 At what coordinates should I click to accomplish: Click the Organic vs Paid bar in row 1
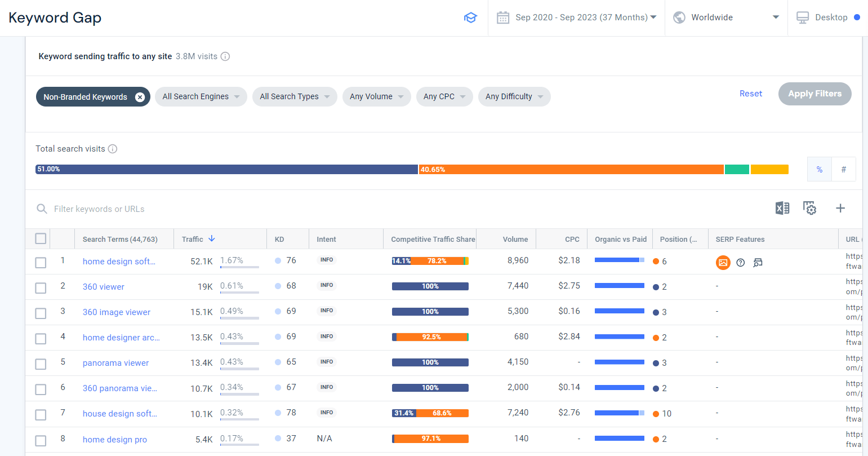[x=620, y=260]
